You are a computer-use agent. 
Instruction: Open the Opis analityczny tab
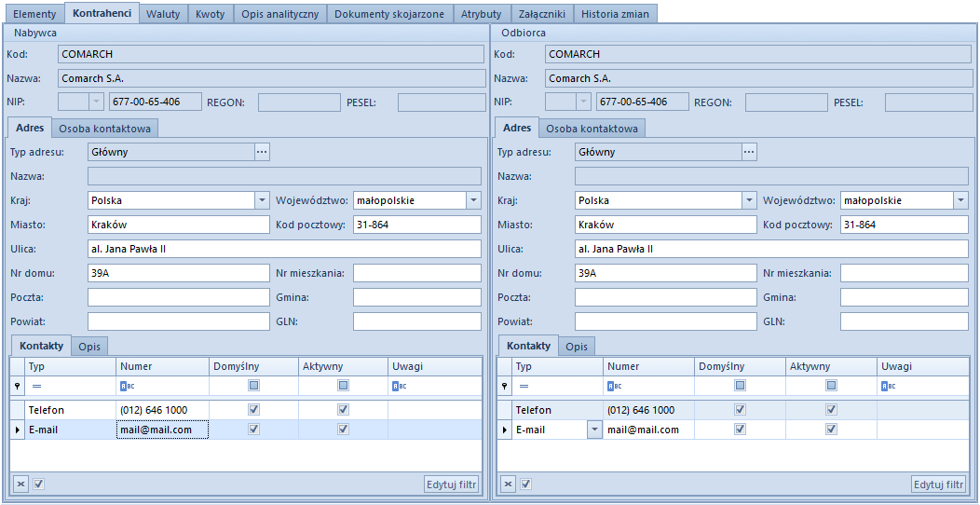click(280, 13)
